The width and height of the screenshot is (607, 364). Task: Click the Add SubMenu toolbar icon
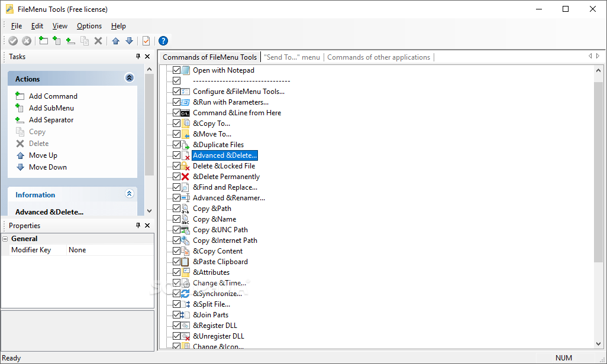pyautogui.click(x=57, y=40)
